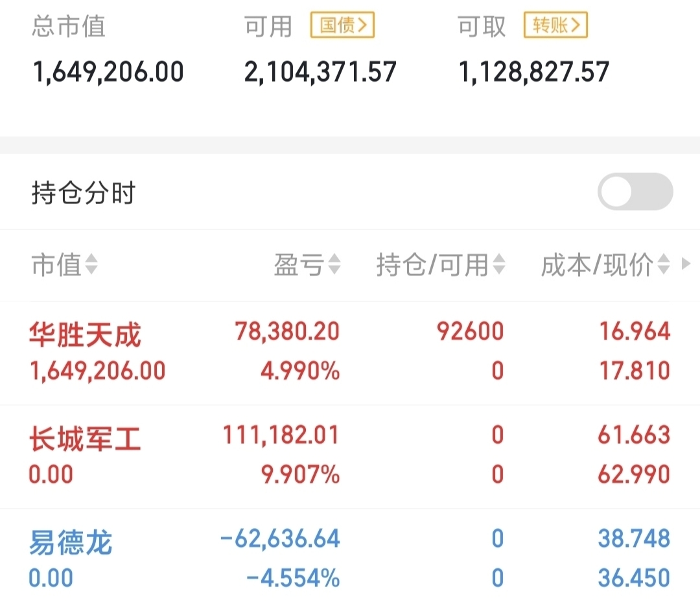Click 长城军工 profit 111,182.01

[x=281, y=435]
